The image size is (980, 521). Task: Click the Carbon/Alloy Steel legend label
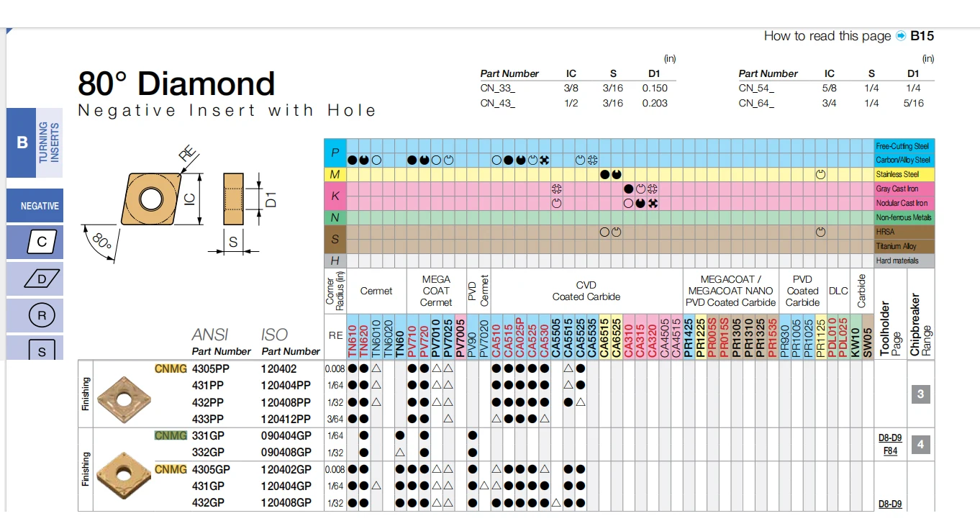point(904,160)
